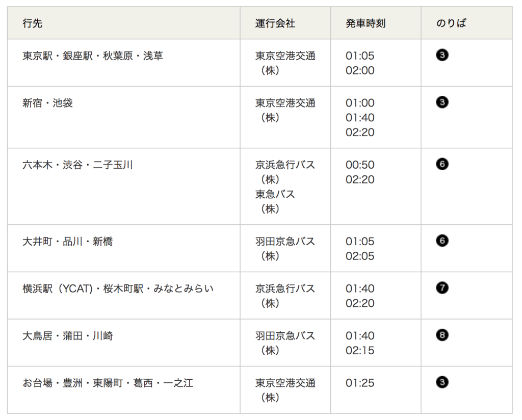Screen dimensions: 522x420
Task: Click platform 7 icon for 横浜駅 row
Action: 442,288
